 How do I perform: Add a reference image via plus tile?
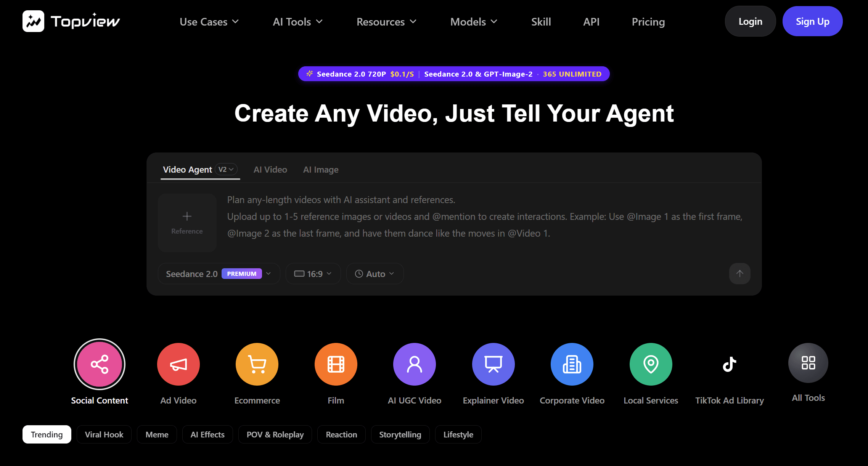187,223
